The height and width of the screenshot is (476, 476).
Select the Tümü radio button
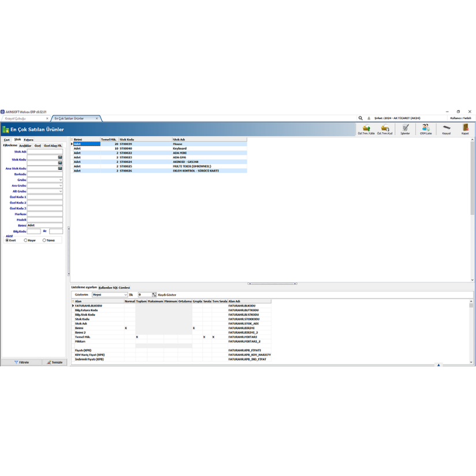tap(44, 240)
